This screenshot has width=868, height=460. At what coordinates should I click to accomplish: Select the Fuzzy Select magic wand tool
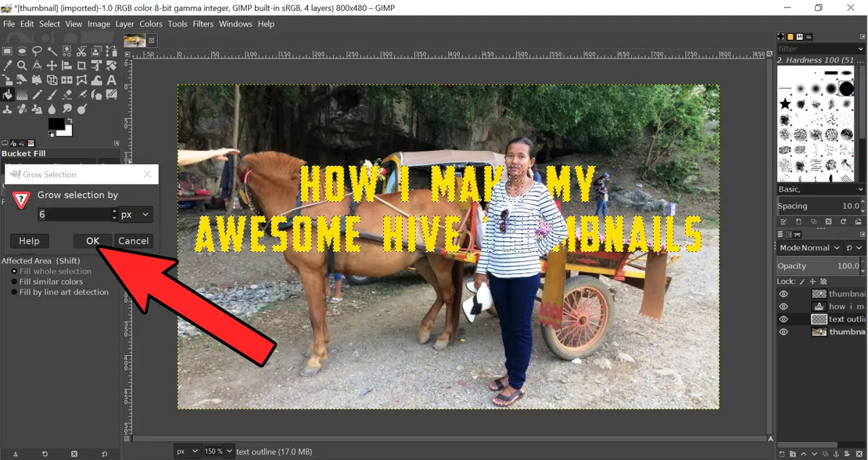(x=52, y=51)
